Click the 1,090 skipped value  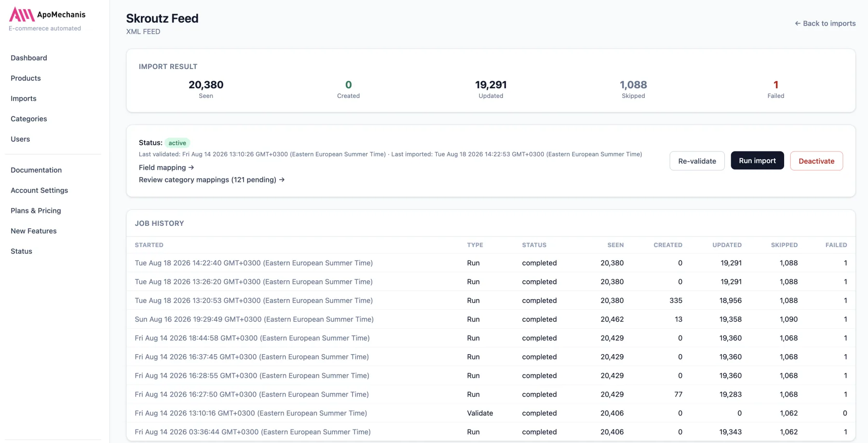[x=788, y=319]
